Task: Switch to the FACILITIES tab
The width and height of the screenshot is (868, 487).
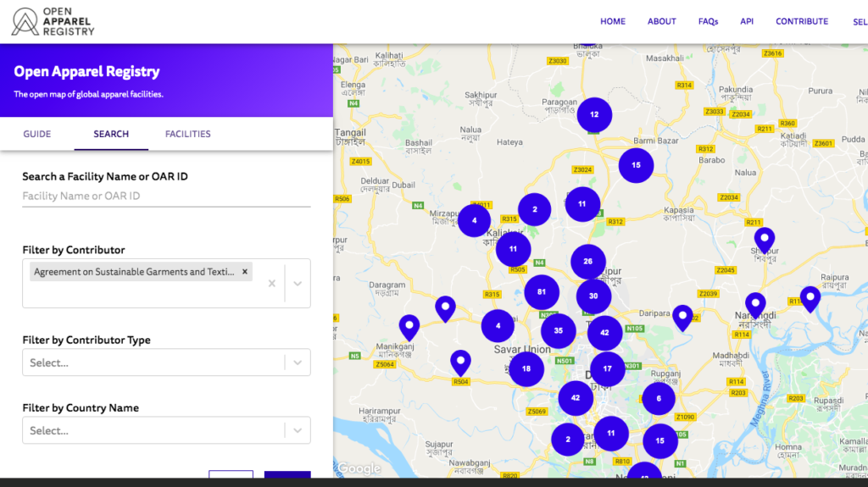Action: tap(187, 134)
